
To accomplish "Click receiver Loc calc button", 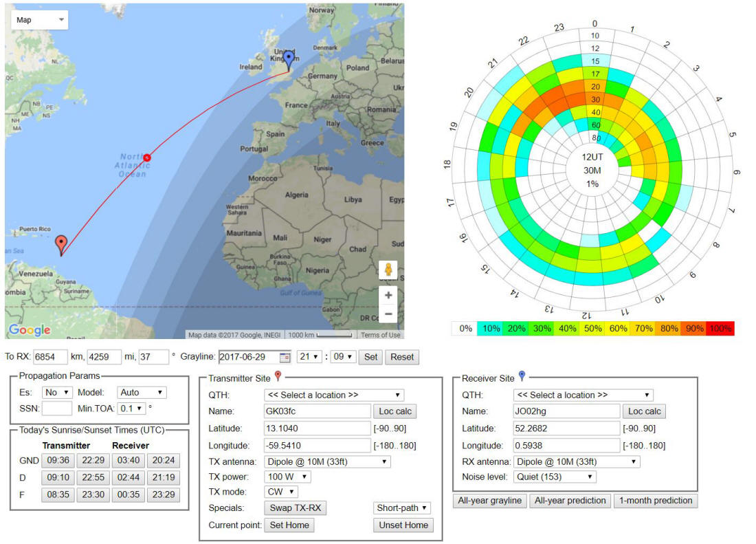I will click(645, 411).
